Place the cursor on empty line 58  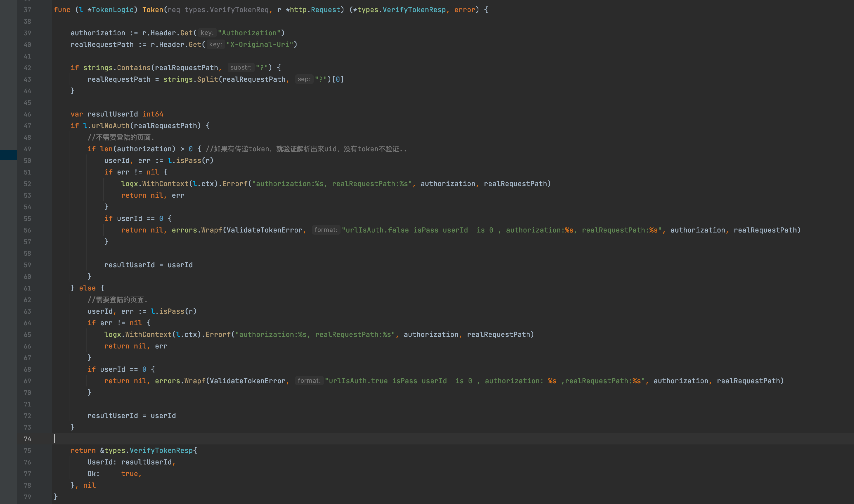(x=204, y=253)
